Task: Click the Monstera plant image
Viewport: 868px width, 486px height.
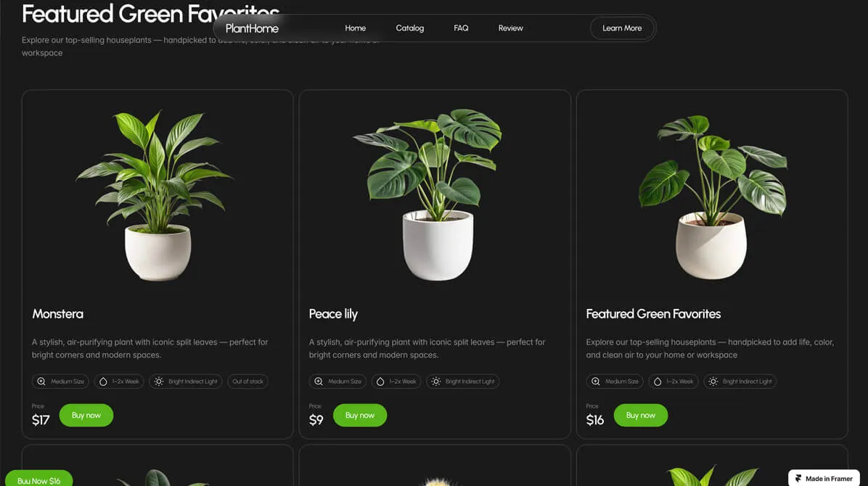Action: 156,195
